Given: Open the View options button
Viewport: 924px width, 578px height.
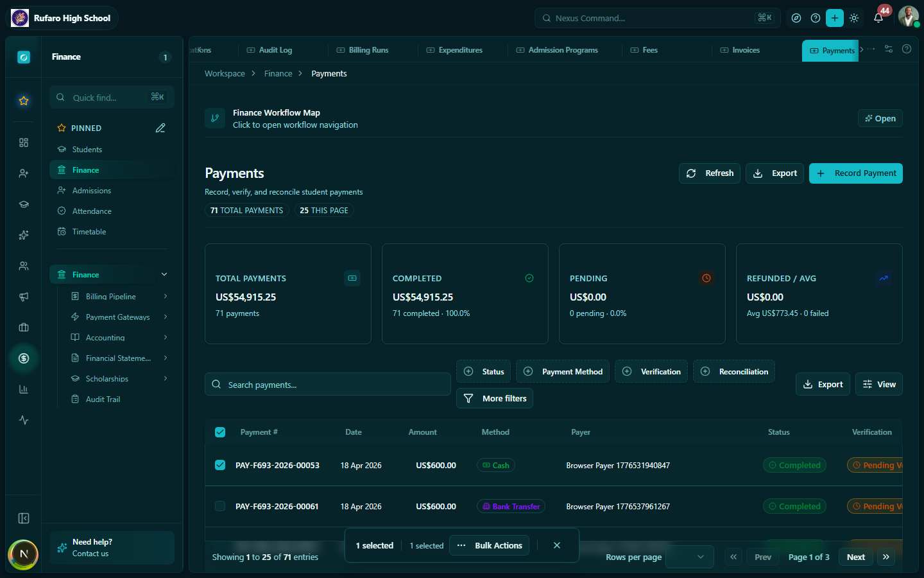Looking at the screenshot, I should (x=879, y=384).
